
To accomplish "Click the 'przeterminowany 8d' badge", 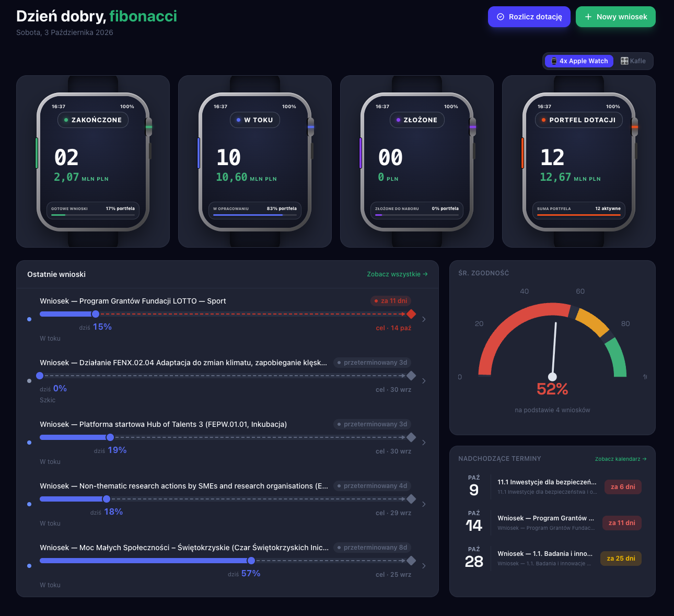I will 372,548.
